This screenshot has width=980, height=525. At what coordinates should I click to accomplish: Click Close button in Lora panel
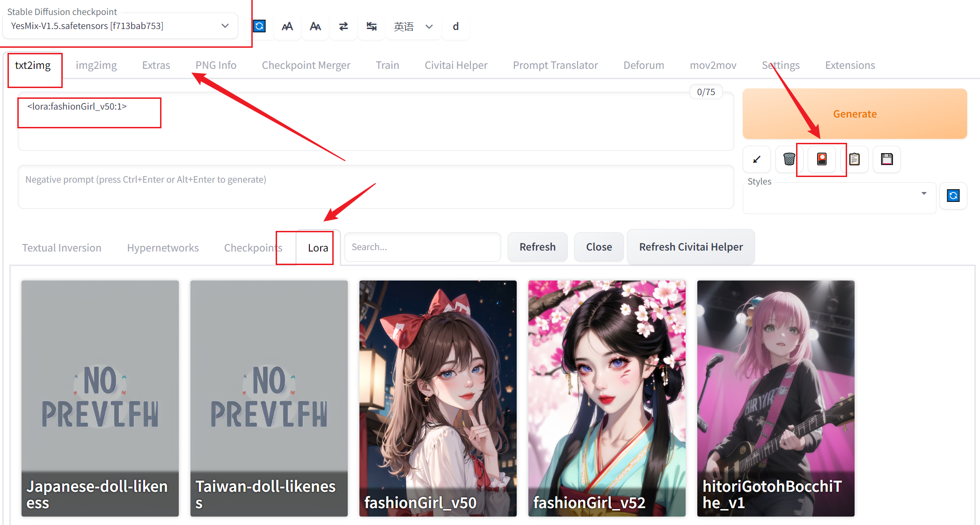pyautogui.click(x=598, y=247)
